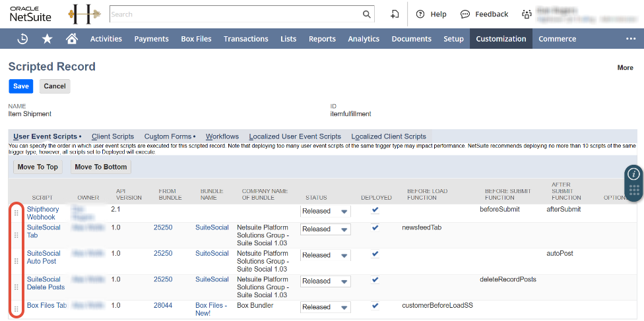
Task: Open the Box Files - New! bundle link
Action: click(x=211, y=309)
